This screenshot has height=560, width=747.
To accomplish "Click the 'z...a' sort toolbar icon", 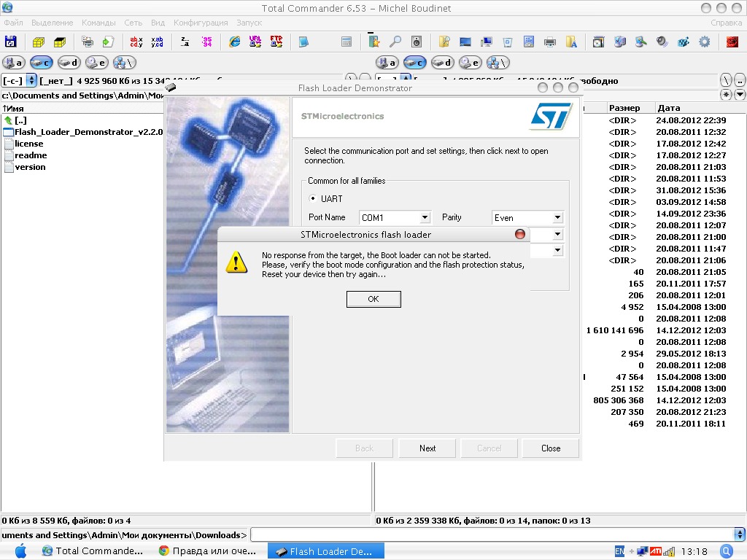I will (185, 42).
